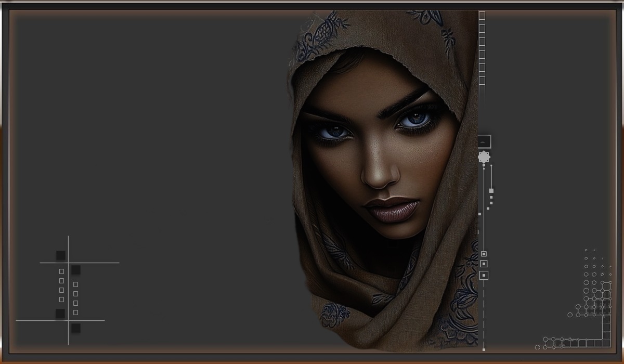
Task: Select the top-left dark square in cross pattern
Action: [61, 255]
